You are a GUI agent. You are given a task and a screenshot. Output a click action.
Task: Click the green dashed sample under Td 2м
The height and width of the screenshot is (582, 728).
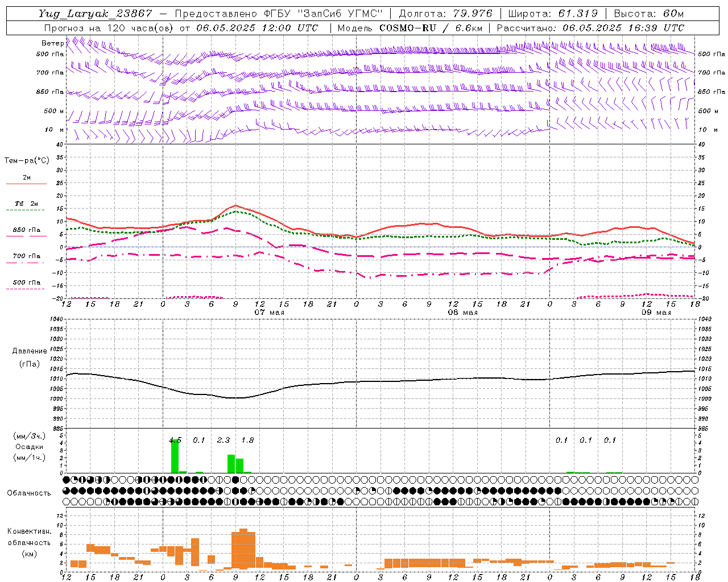[26, 210]
